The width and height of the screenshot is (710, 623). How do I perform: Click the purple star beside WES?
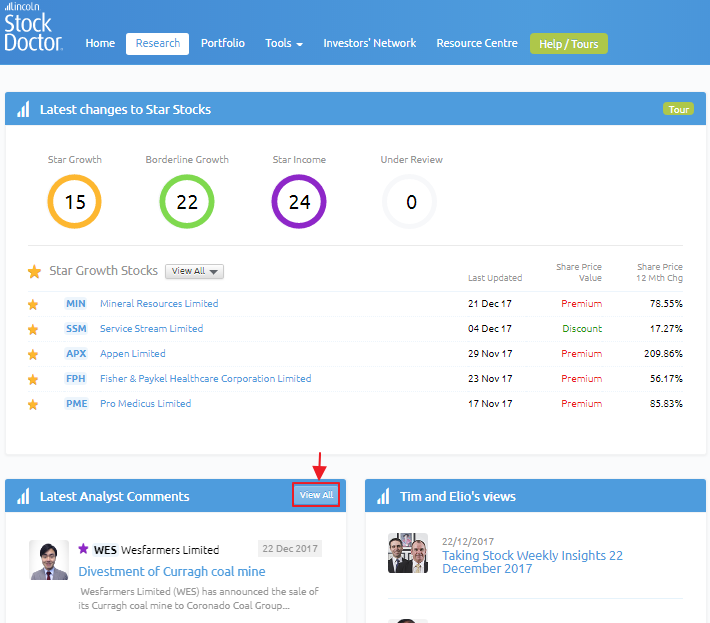(83, 549)
